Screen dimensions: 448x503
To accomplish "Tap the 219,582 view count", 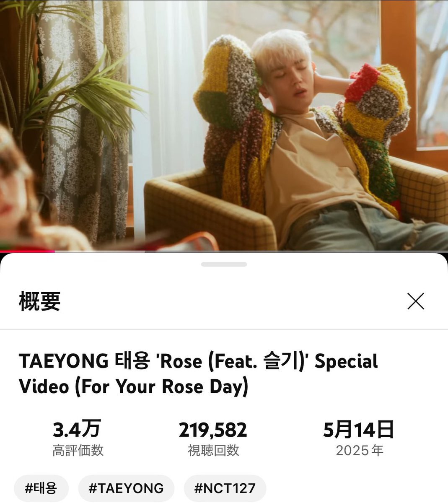I will (213, 430).
